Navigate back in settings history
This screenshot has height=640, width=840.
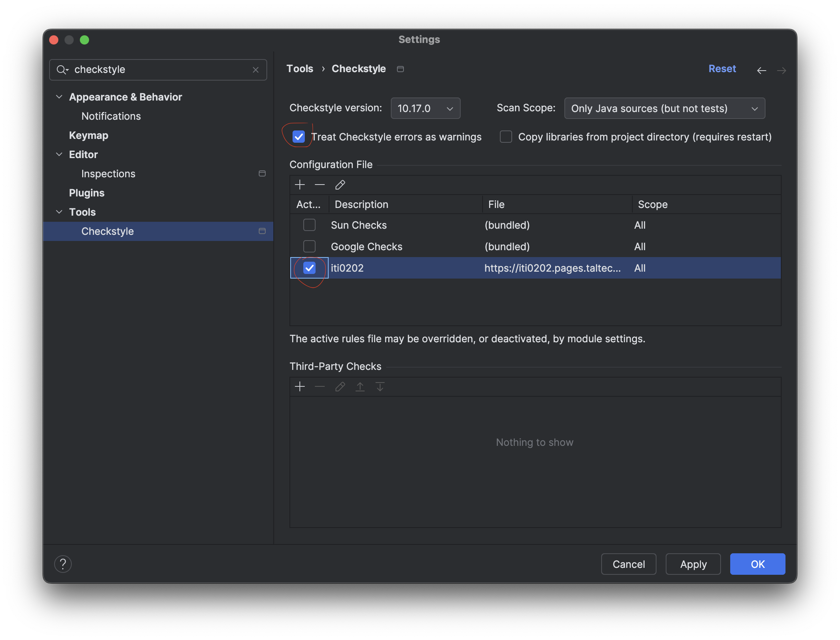pos(761,70)
